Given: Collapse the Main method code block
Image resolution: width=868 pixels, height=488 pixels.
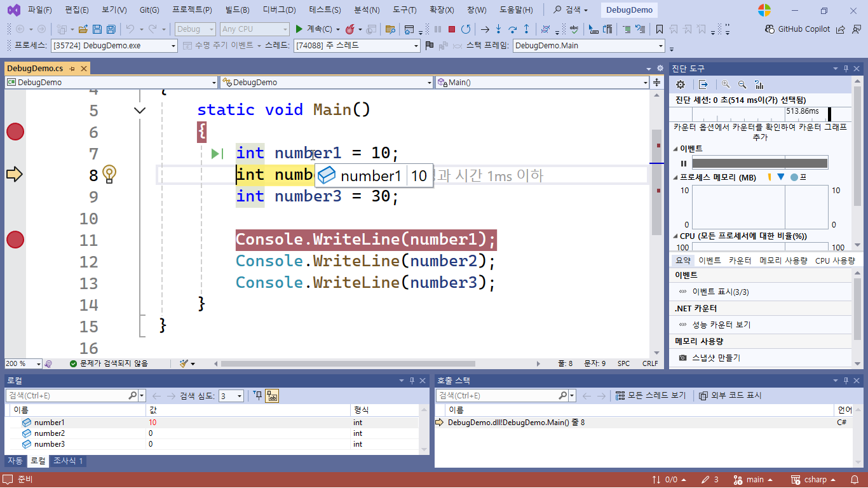Looking at the screenshot, I should [140, 111].
